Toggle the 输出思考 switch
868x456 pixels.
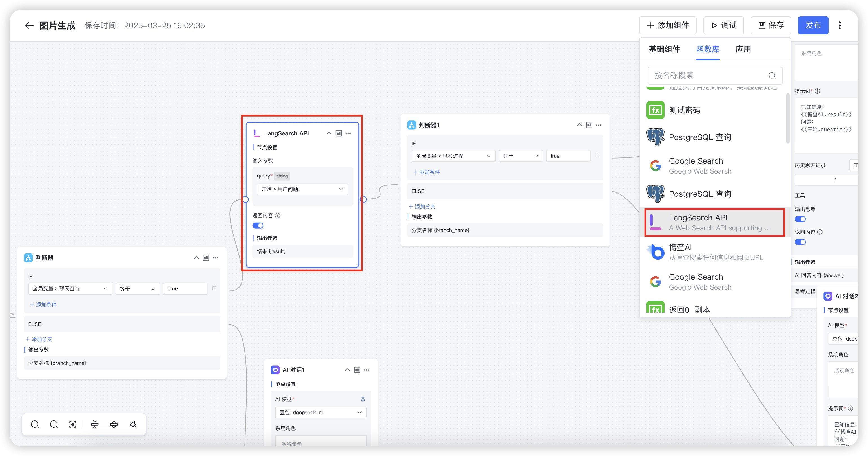(x=800, y=219)
